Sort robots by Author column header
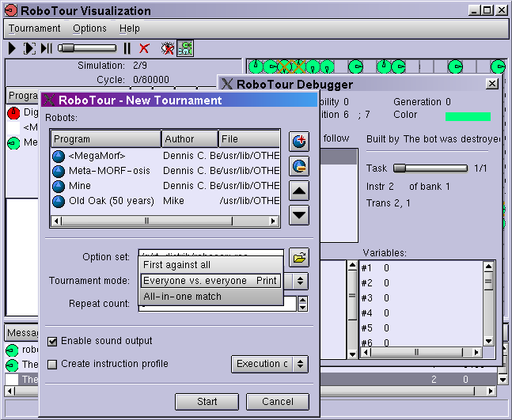 (190, 139)
